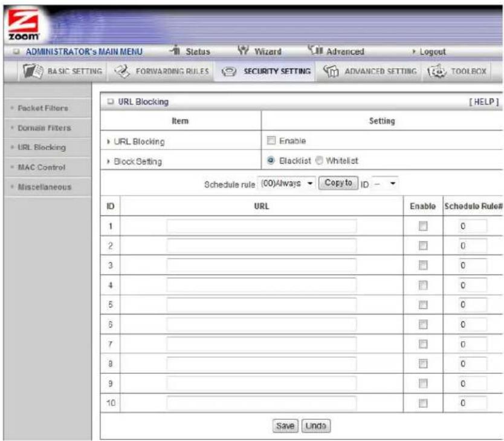Click the Status person icon

(x=175, y=50)
